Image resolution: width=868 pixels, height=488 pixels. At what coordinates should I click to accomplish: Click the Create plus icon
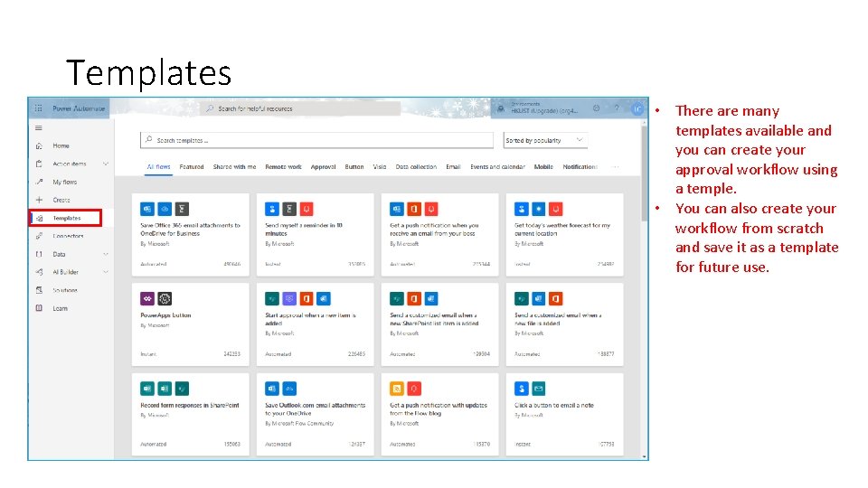click(39, 200)
